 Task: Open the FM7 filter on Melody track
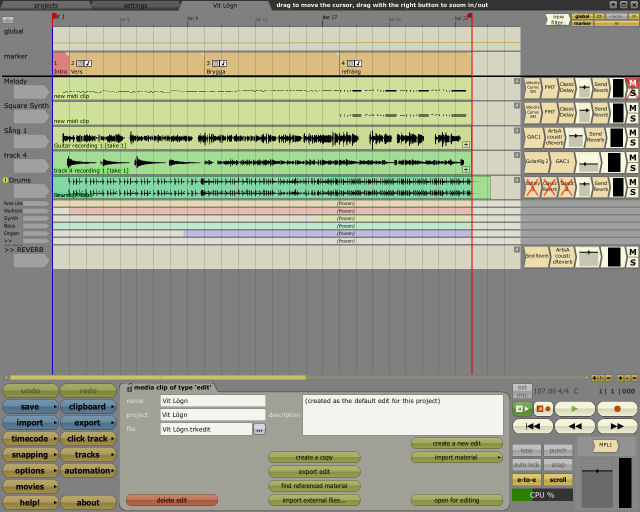[549, 87]
